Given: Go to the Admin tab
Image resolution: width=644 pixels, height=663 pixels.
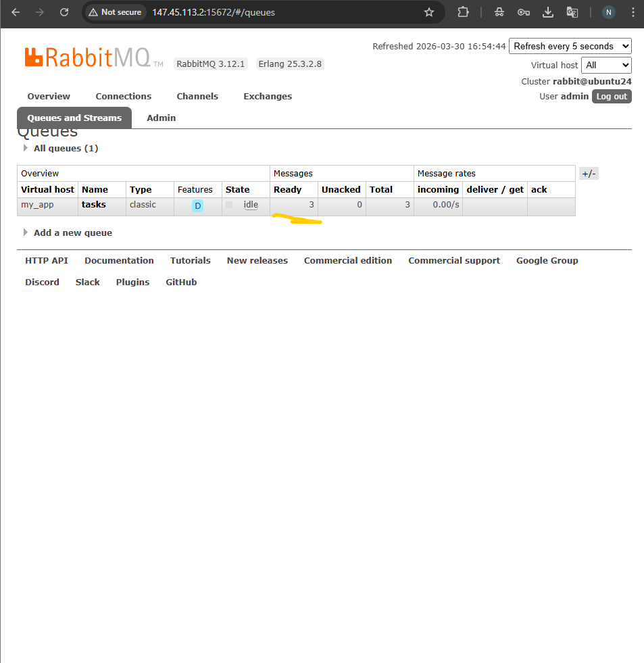Looking at the screenshot, I should [x=161, y=118].
